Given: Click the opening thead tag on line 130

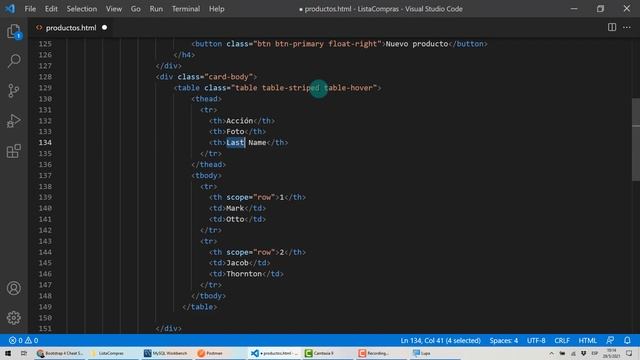Looking at the screenshot, I should [x=207, y=99].
